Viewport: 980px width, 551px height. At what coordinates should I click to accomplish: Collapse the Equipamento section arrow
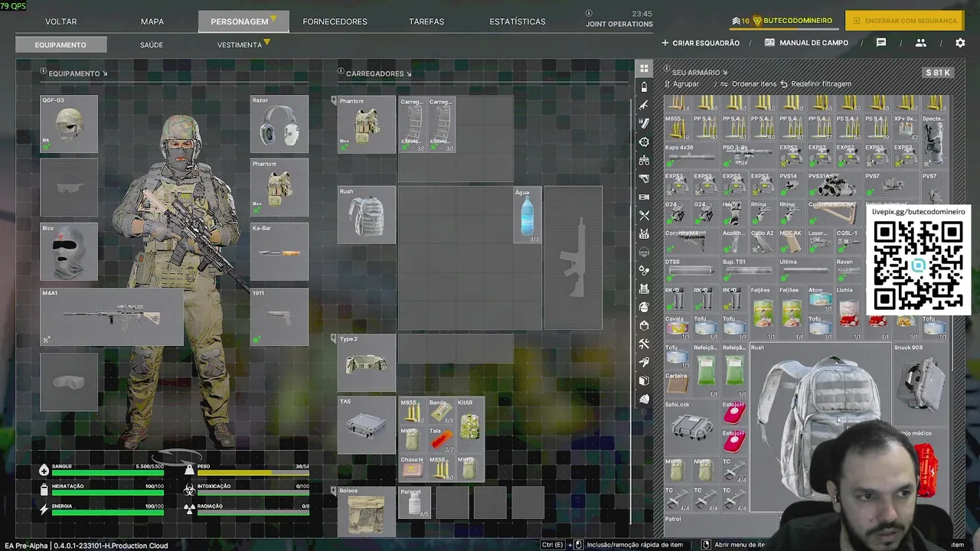point(105,73)
